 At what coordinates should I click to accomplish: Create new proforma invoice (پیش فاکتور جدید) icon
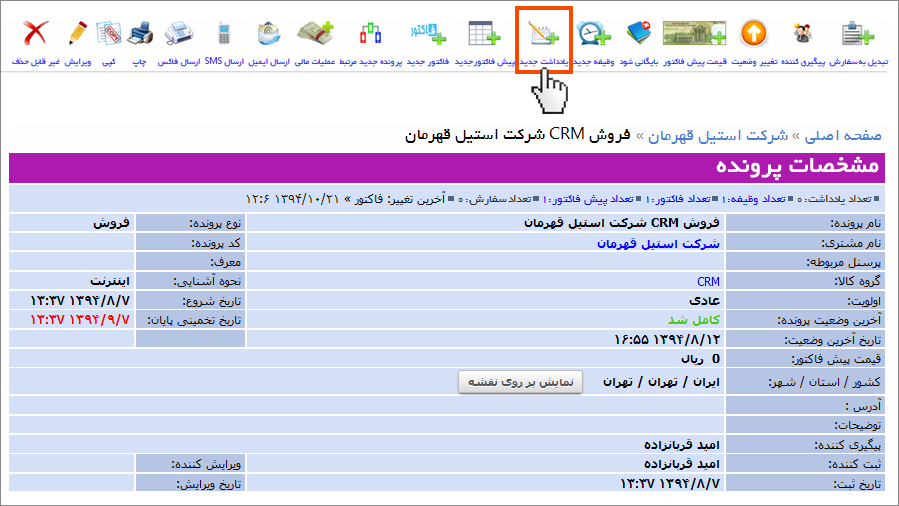click(x=484, y=33)
